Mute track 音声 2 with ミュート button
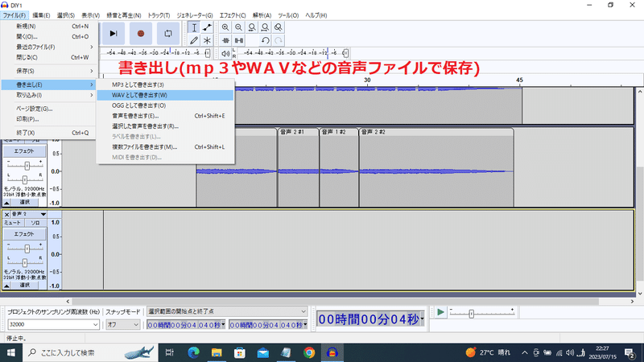Screen dimensions: 644x362 tap(12, 223)
